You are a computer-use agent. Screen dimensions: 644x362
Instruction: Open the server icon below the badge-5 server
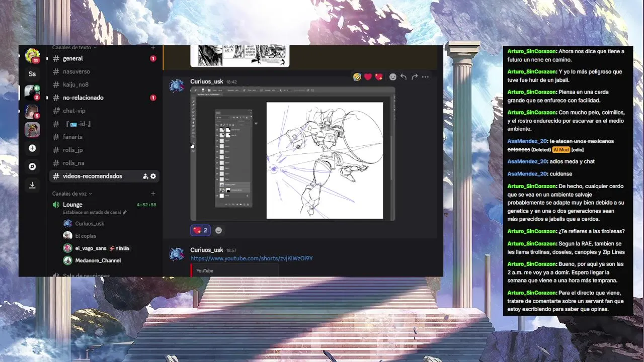32,130
